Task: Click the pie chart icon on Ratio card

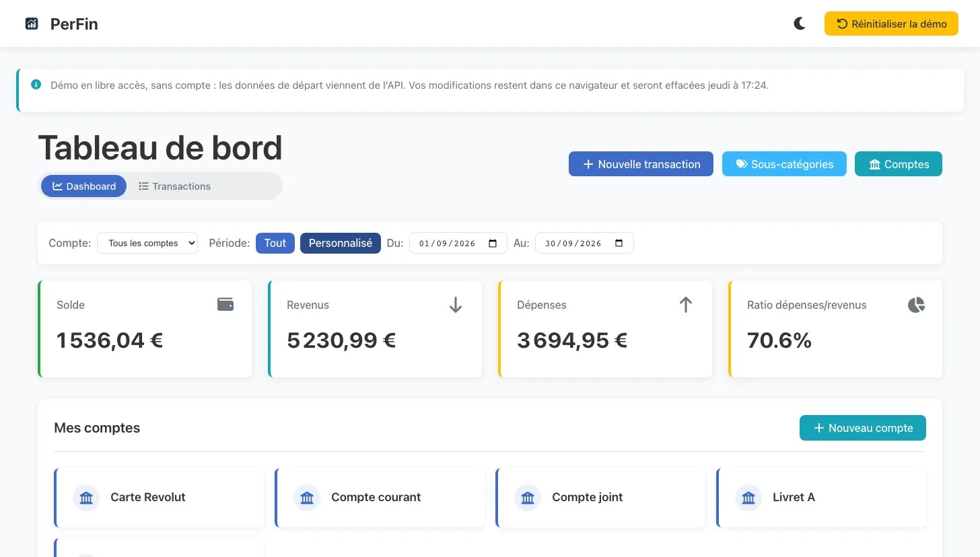Action: pos(916,305)
